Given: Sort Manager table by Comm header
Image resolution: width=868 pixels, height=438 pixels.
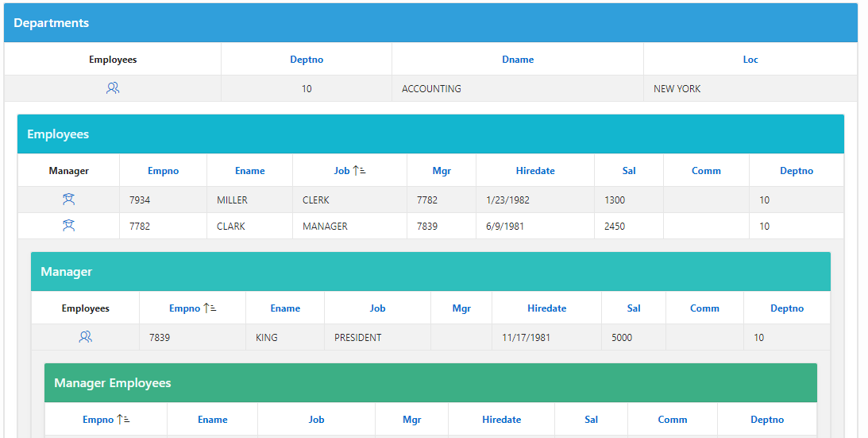Looking at the screenshot, I should pyautogui.click(x=704, y=308).
